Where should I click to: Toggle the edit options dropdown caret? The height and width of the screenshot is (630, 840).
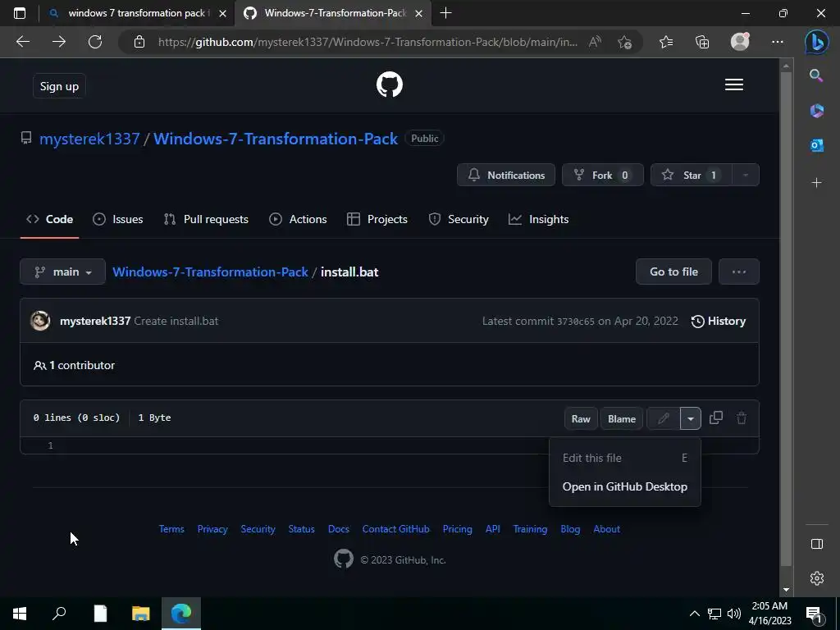pyautogui.click(x=691, y=419)
